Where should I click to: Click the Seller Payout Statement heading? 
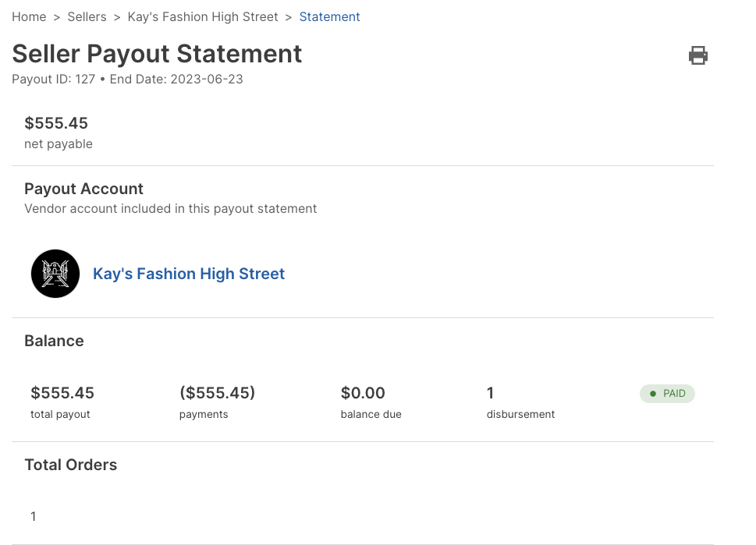157,54
